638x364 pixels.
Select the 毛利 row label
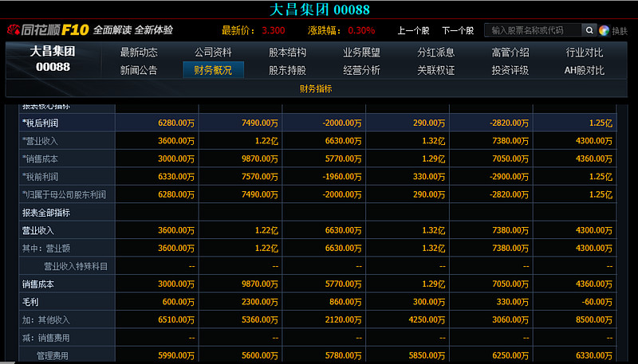point(30,302)
